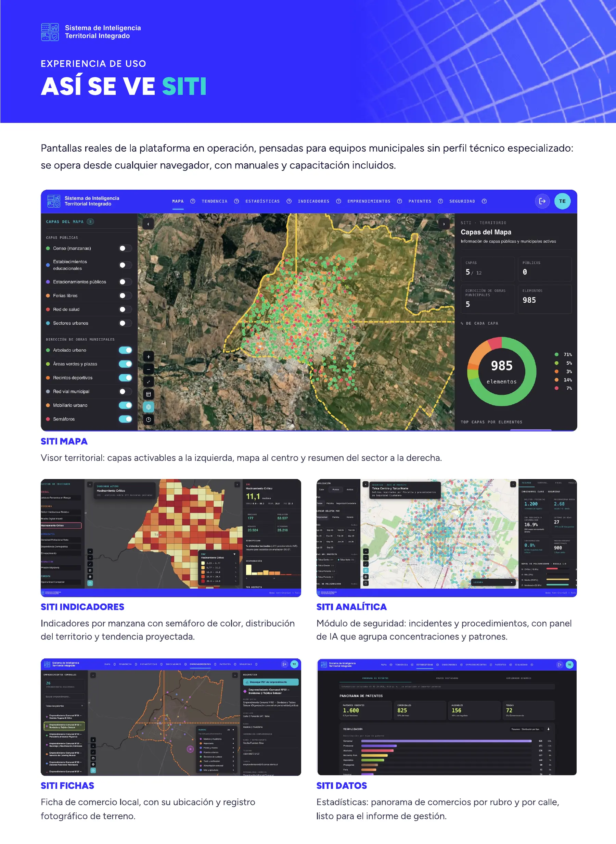Click the green 71% legend dot beside donut

pyautogui.click(x=557, y=355)
